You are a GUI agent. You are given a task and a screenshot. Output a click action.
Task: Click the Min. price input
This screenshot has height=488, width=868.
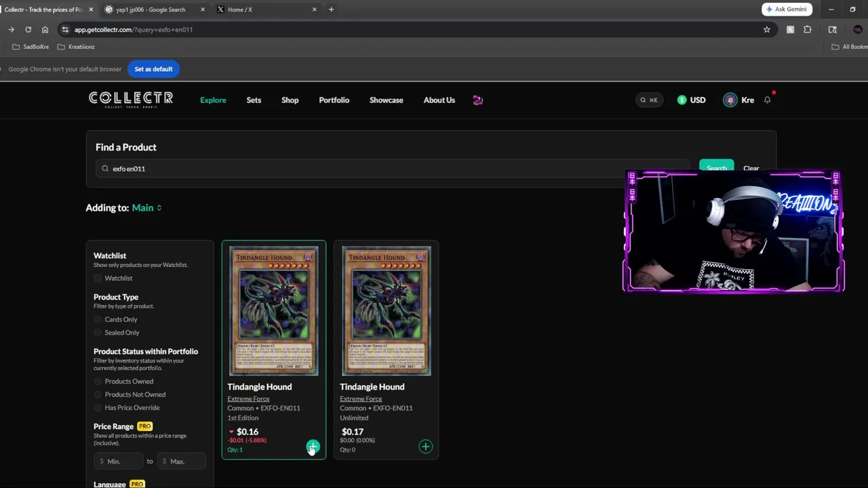pos(119,462)
